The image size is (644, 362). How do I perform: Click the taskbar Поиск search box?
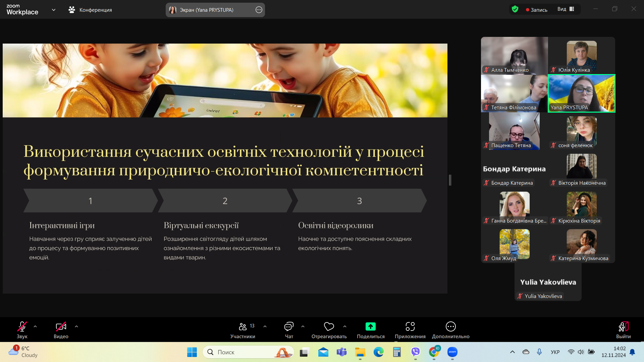248,352
